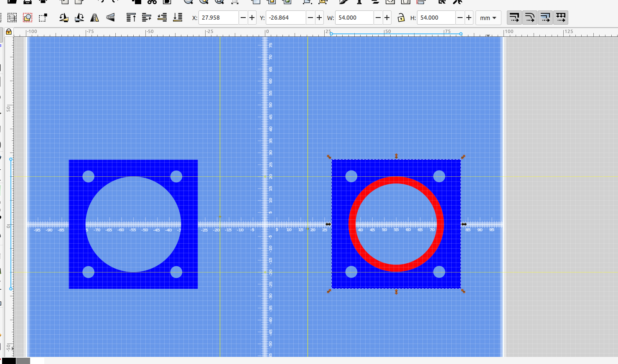
Task: Lower selection to bottom
Action: coord(178,18)
